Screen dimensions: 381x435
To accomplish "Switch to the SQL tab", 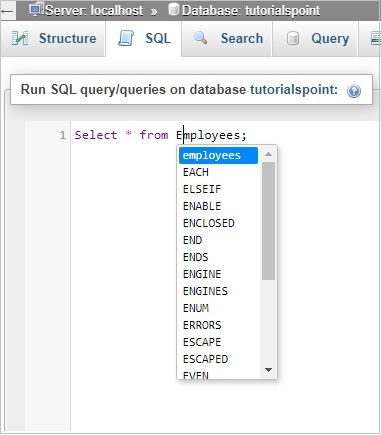I will [x=144, y=38].
